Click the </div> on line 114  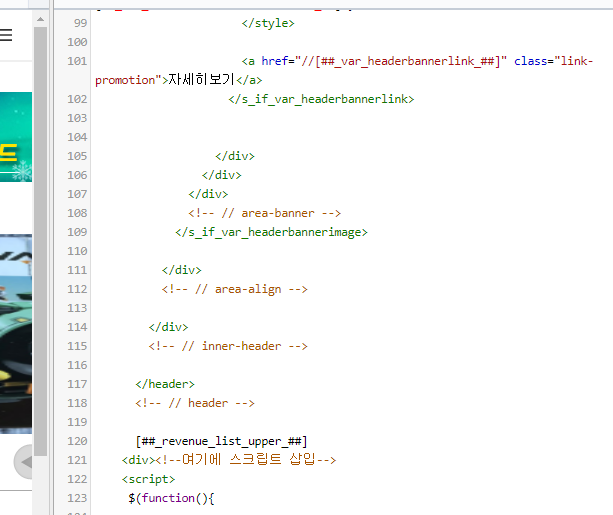[168, 327]
